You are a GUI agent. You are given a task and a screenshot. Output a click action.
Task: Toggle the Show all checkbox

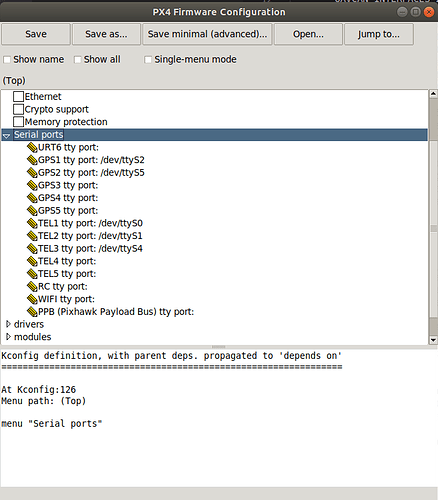[77, 60]
